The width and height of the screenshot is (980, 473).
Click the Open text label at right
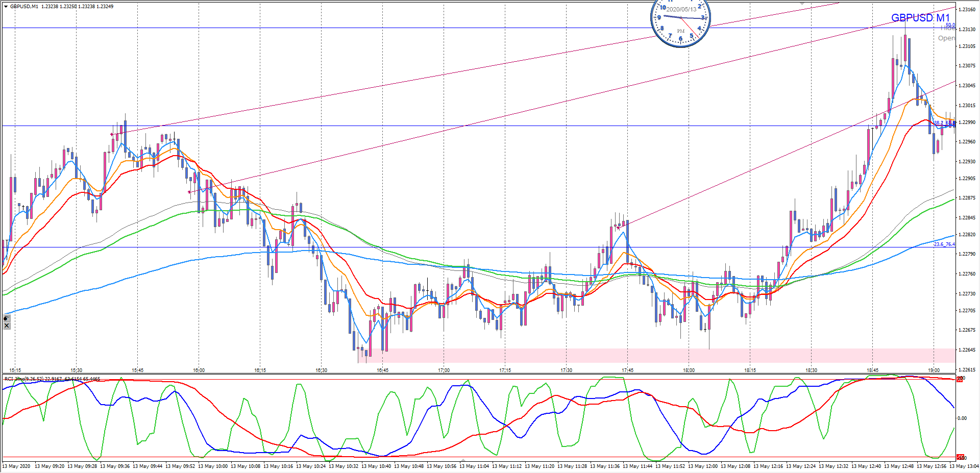(x=946, y=38)
